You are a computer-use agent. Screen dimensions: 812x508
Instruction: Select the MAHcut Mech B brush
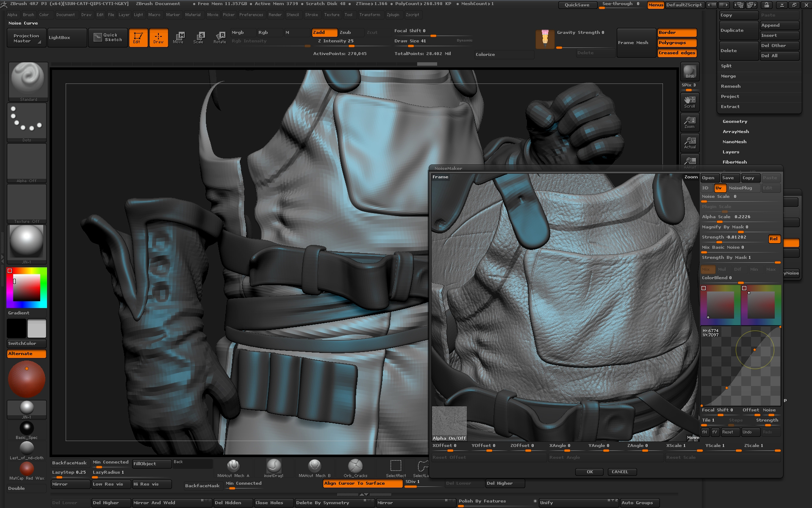314,468
